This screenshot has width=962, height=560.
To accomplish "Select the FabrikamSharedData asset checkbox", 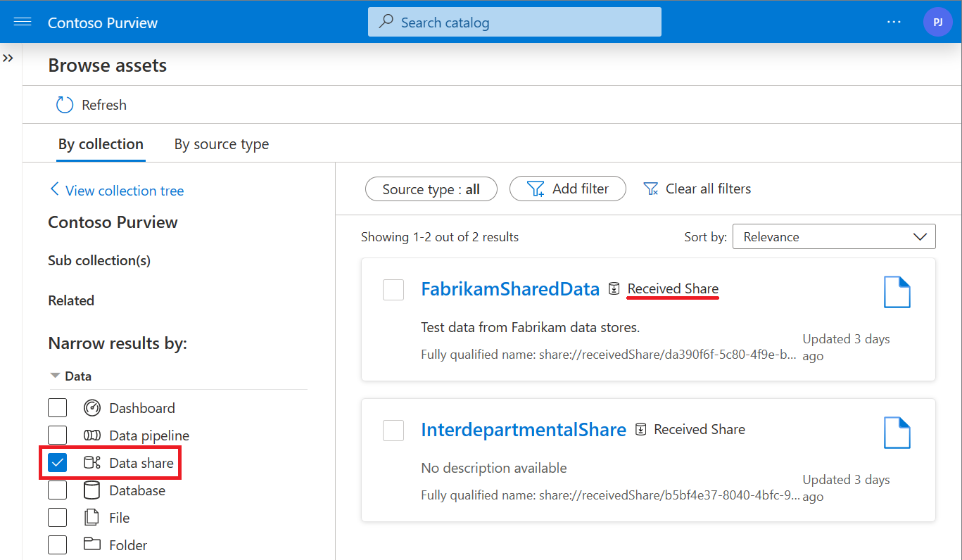I will [x=393, y=289].
